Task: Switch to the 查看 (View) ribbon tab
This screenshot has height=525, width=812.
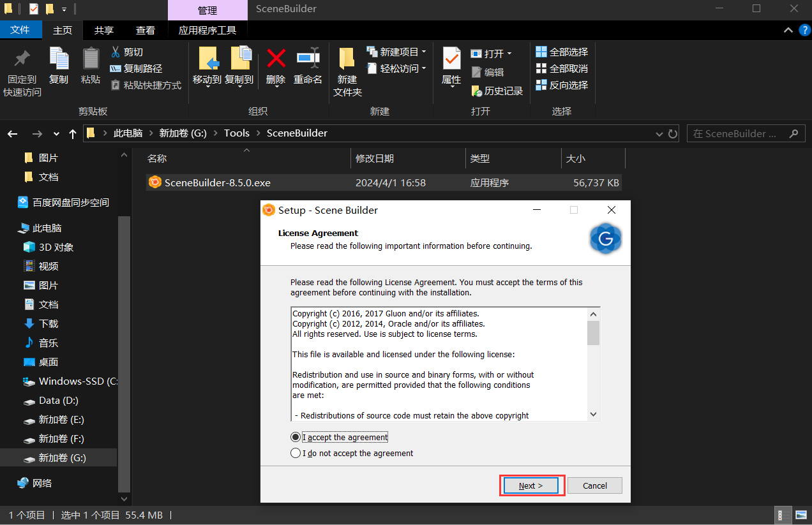Action: point(146,29)
